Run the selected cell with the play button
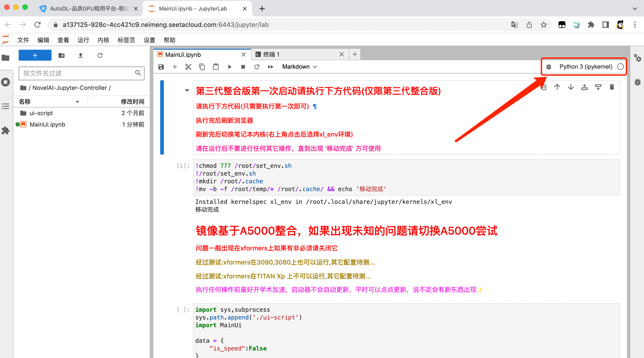 (229, 67)
